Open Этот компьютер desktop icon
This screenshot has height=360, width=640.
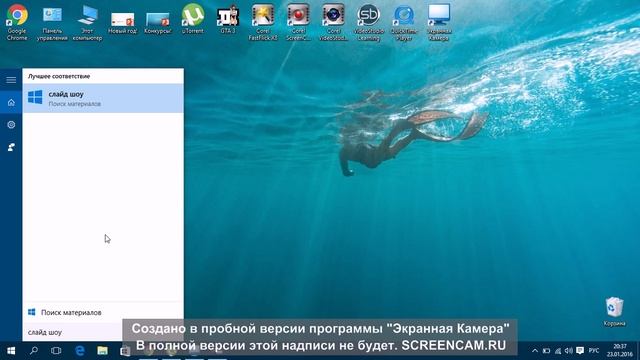pyautogui.click(x=87, y=23)
